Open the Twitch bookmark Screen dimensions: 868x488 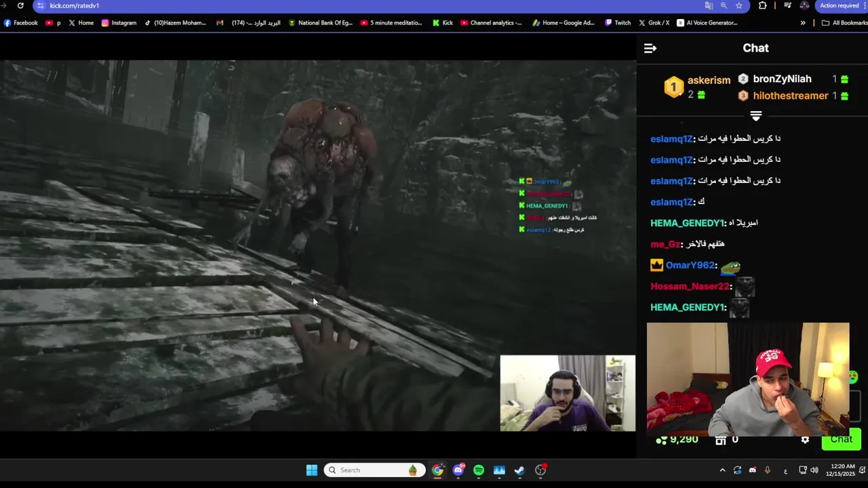(617, 22)
